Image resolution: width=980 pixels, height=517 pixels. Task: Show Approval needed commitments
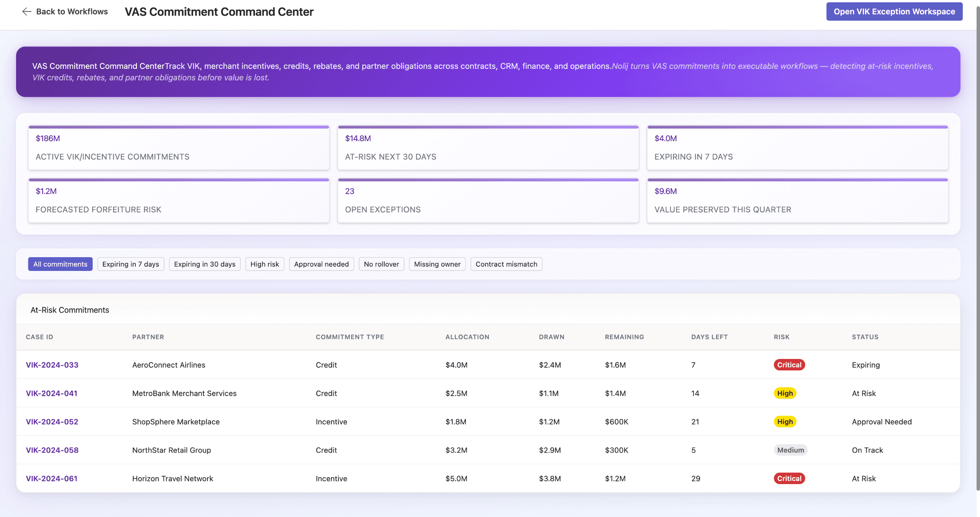click(x=322, y=264)
